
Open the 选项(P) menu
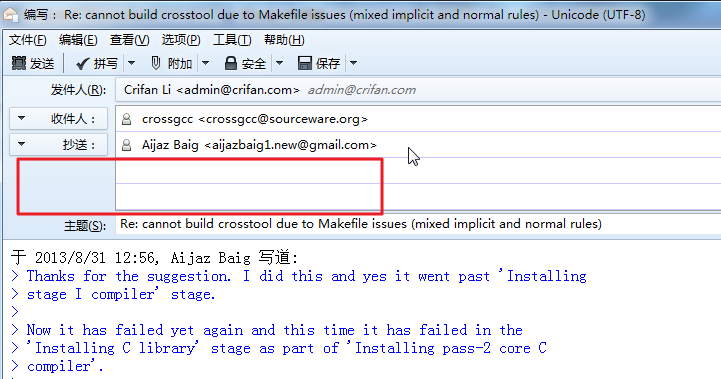click(x=181, y=40)
